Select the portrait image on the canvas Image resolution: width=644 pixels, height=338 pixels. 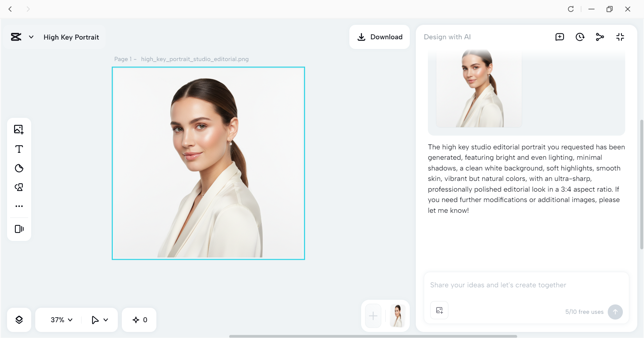(208, 163)
